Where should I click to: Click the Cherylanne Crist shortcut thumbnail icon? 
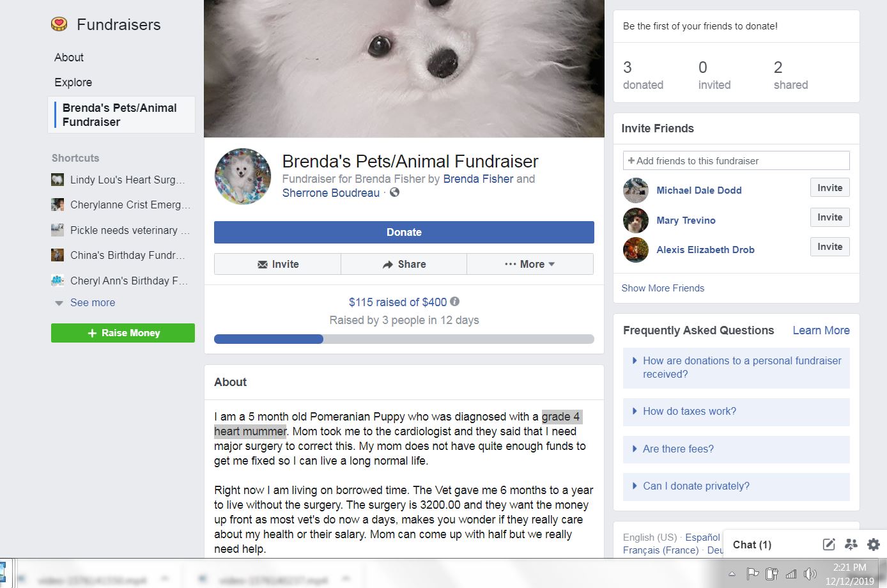pyautogui.click(x=58, y=205)
